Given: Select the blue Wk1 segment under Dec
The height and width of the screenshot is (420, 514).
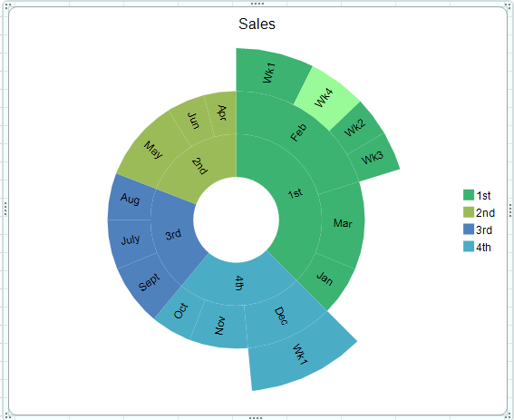Looking at the screenshot, I should coord(300,355).
